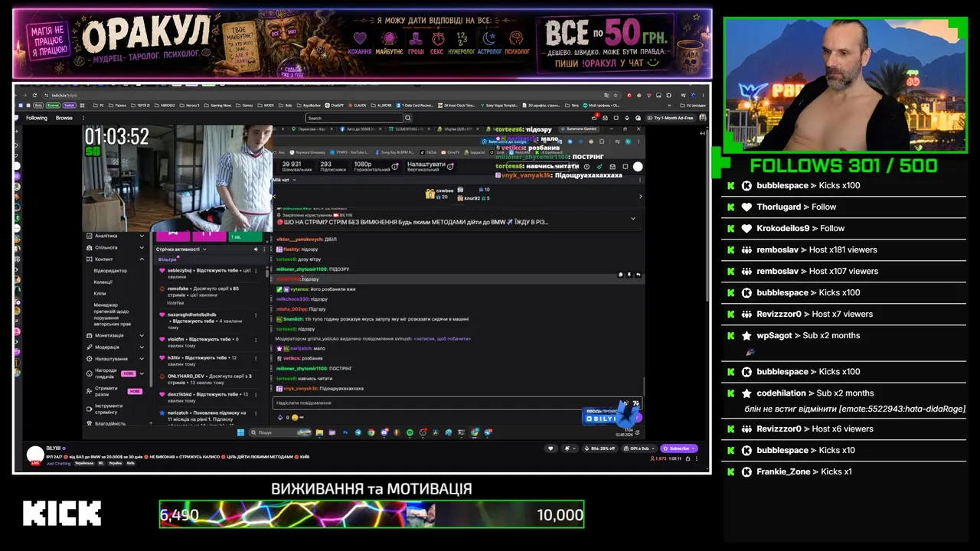Open Колекції in the Контент menu
Image resolution: width=980 pixels, height=551 pixels.
103,282
